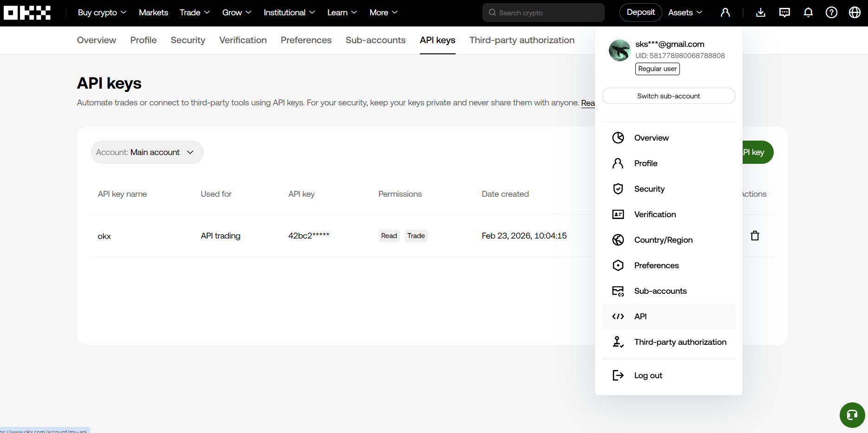Click the Switch sub-account button

coord(668,96)
